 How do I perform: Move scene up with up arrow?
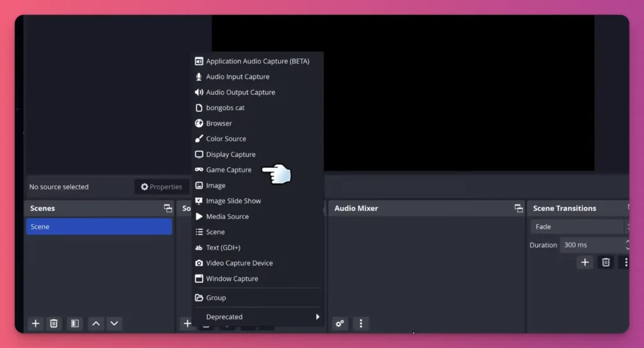[96, 323]
